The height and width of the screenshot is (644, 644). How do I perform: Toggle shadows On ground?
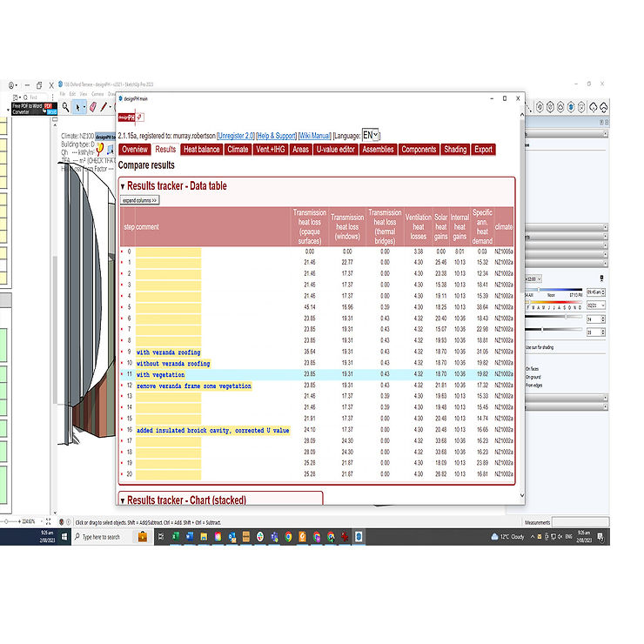[x=533, y=377]
